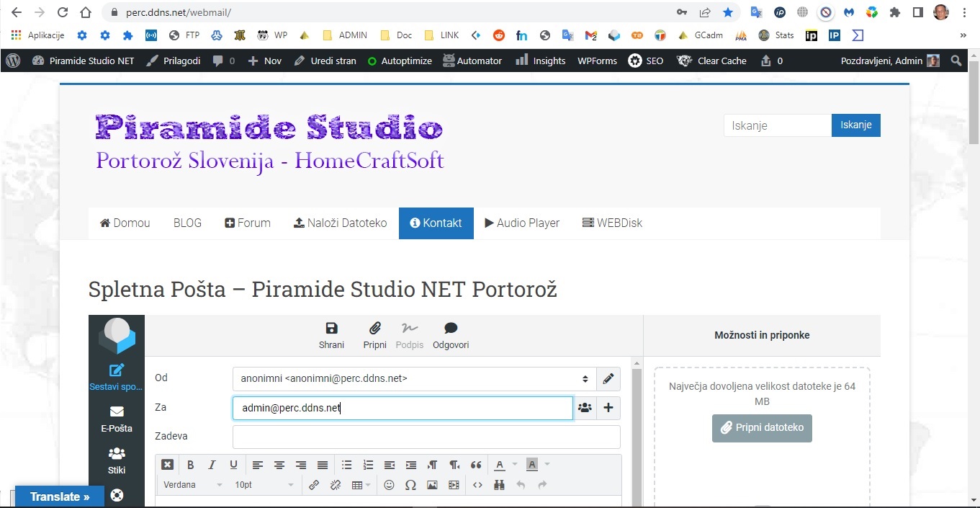The image size is (980, 508).
Task: Open the Pozdravljeni, Admin account menu
Action: click(x=890, y=61)
